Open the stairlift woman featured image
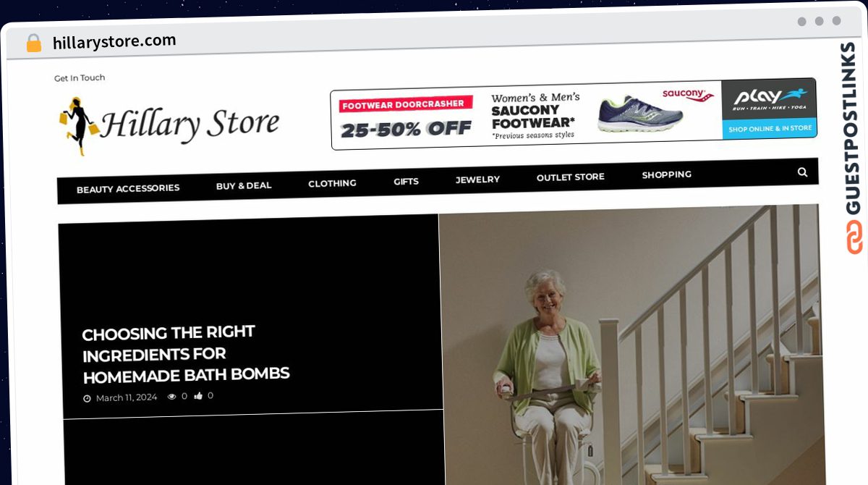The height and width of the screenshot is (485, 868). click(x=631, y=346)
